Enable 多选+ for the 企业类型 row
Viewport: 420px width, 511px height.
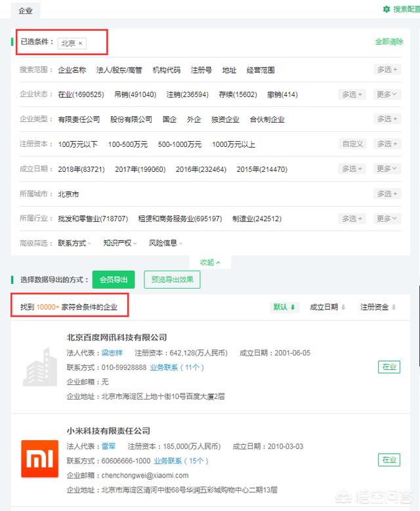coord(387,119)
